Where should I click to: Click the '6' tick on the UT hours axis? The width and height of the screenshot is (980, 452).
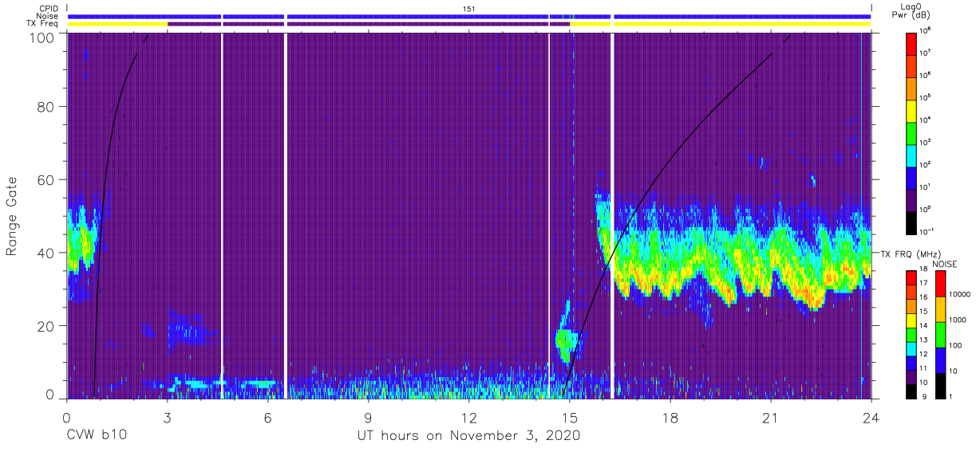[267, 417]
